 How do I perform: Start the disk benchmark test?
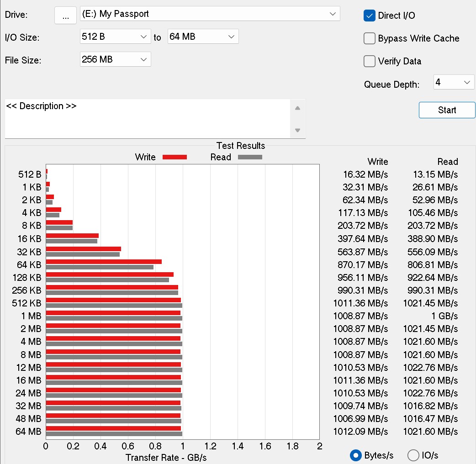pyautogui.click(x=446, y=110)
